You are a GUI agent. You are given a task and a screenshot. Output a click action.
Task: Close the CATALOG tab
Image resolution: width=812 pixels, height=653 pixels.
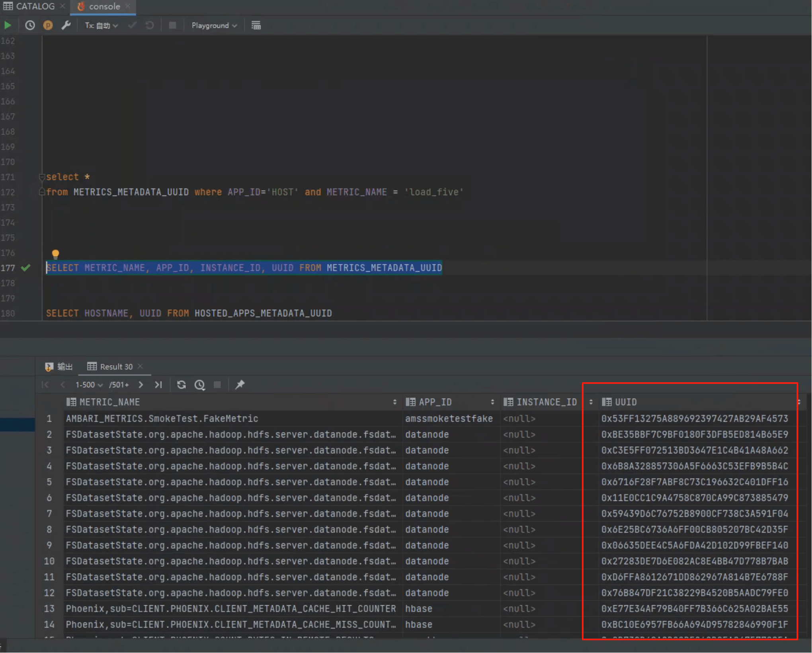tap(62, 6)
